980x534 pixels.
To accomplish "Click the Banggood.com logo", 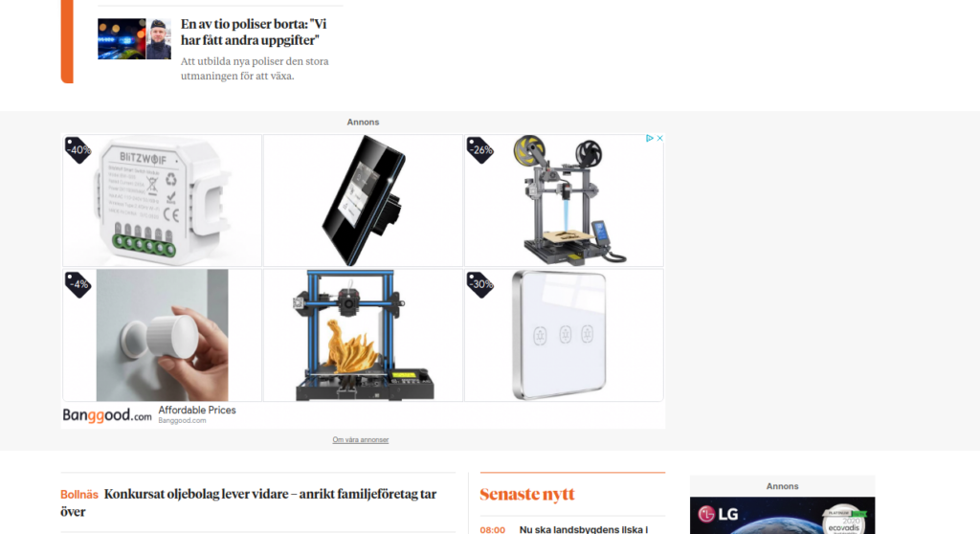I will [107, 415].
